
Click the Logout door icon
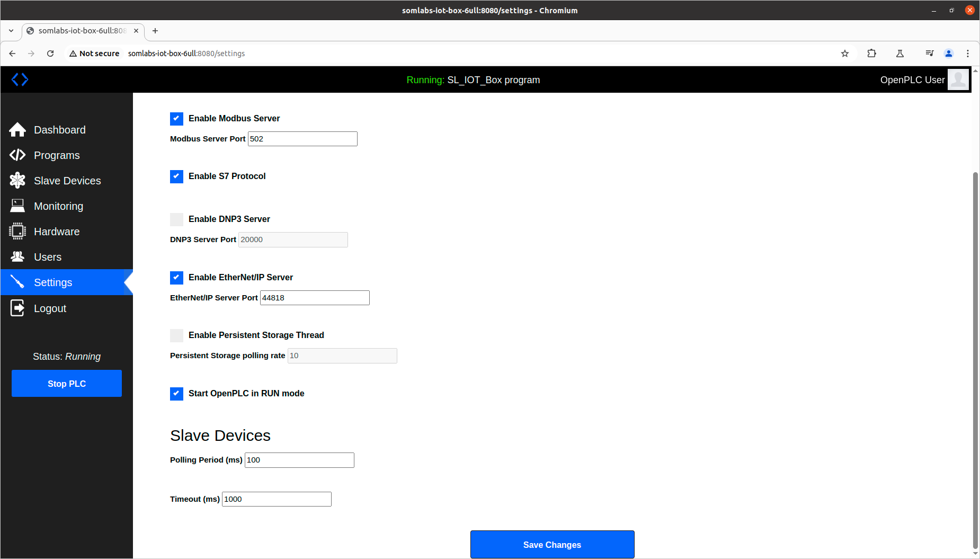coord(17,308)
